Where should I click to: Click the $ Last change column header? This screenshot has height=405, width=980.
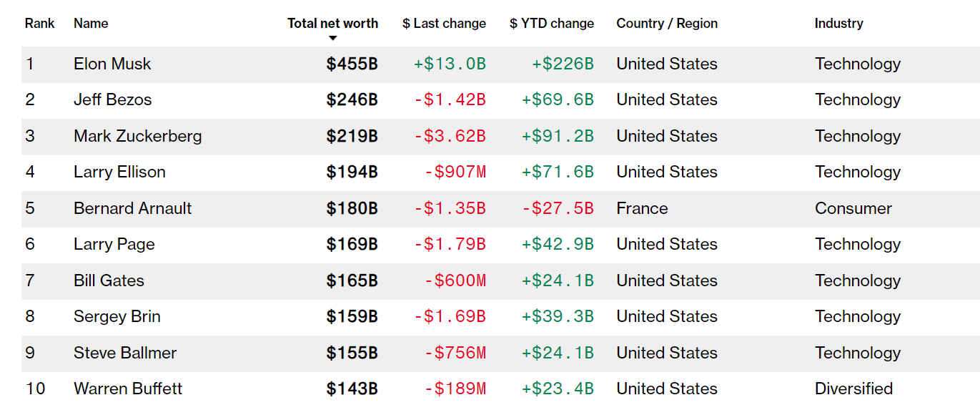click(444, 23)
